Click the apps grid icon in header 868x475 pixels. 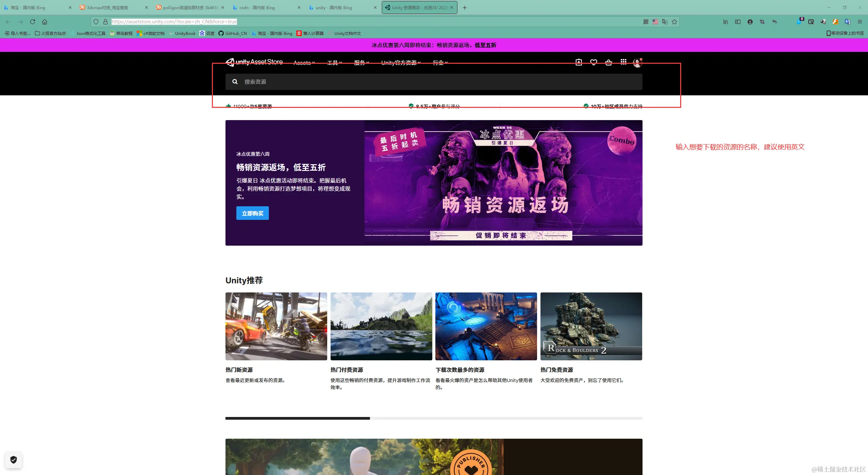click(623, 62)
